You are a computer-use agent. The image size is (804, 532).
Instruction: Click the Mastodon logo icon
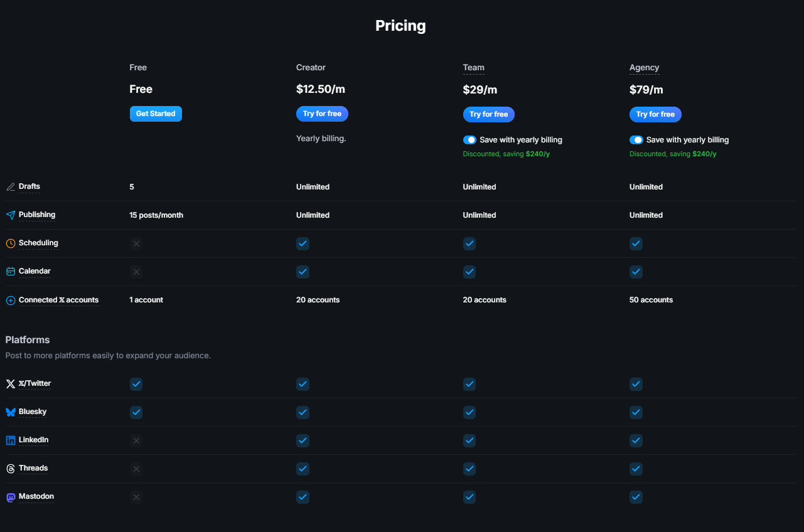11,497
